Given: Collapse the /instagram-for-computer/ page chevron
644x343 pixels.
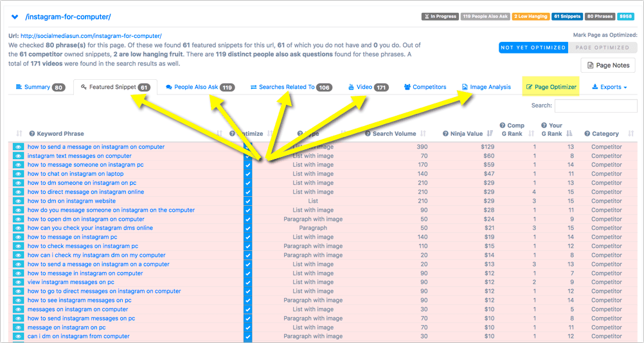Looking at the screenshot, I should (15, 16).
